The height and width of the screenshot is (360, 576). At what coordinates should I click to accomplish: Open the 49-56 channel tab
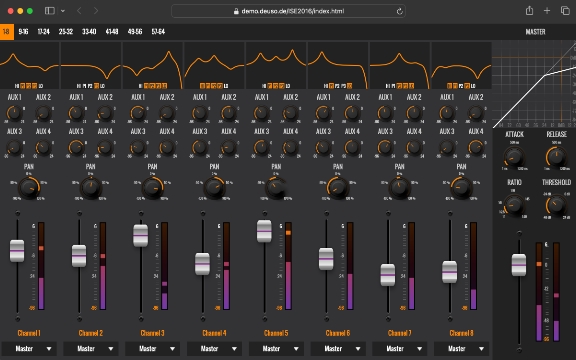click(135, 32)
